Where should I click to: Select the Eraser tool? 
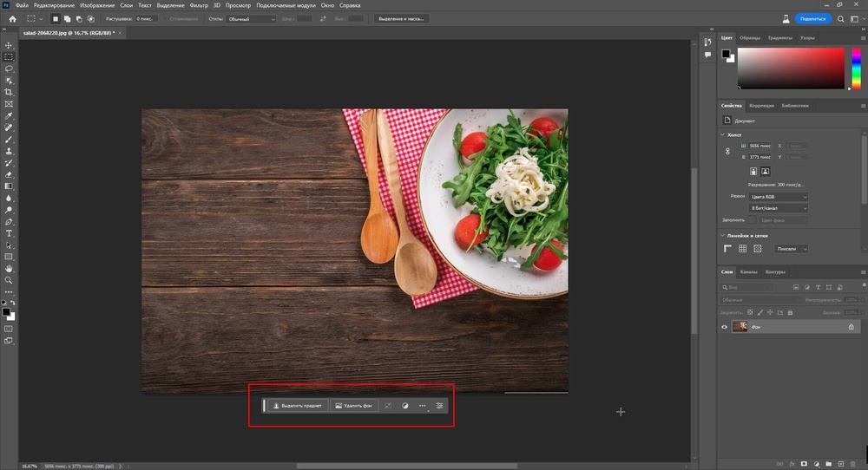[9, 174]
